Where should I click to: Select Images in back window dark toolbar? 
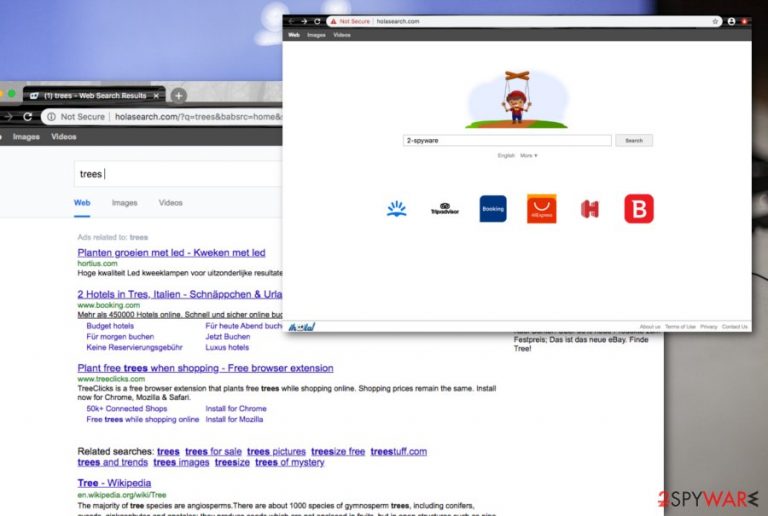pos(26,137)
